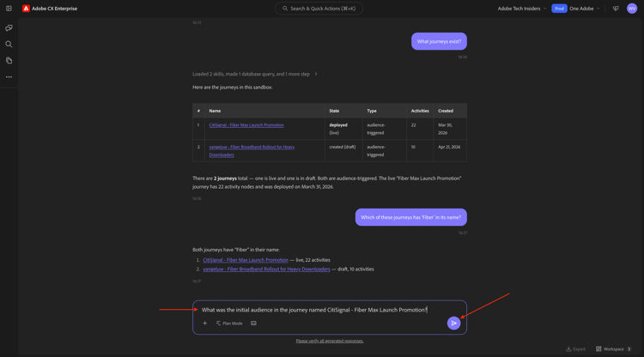Open the files icon in sidebar
Screen dimensions: 644x357
click(x=9, y=60)
